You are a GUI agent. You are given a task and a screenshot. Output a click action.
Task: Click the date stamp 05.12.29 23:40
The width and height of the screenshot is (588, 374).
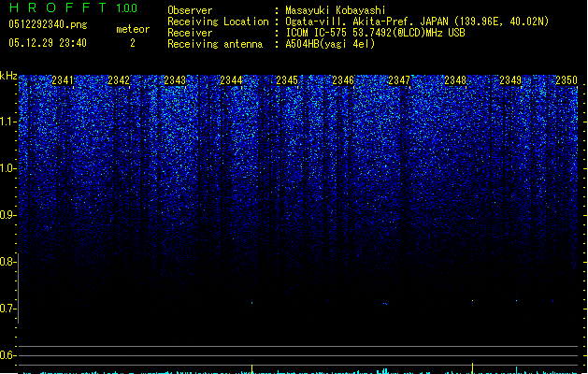click(x=48, y=43)
